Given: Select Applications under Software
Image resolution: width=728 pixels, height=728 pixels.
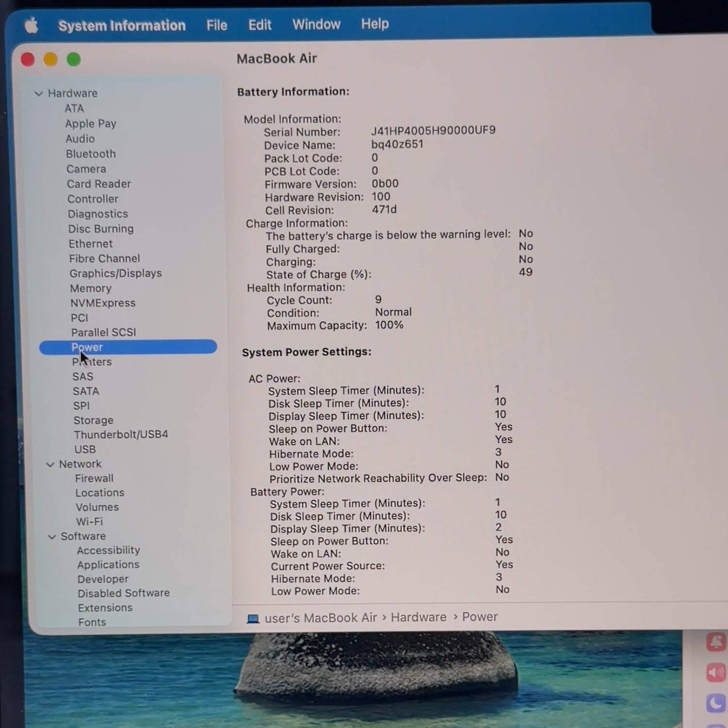Looking at the screenshot, I should [x=108, y=565].
